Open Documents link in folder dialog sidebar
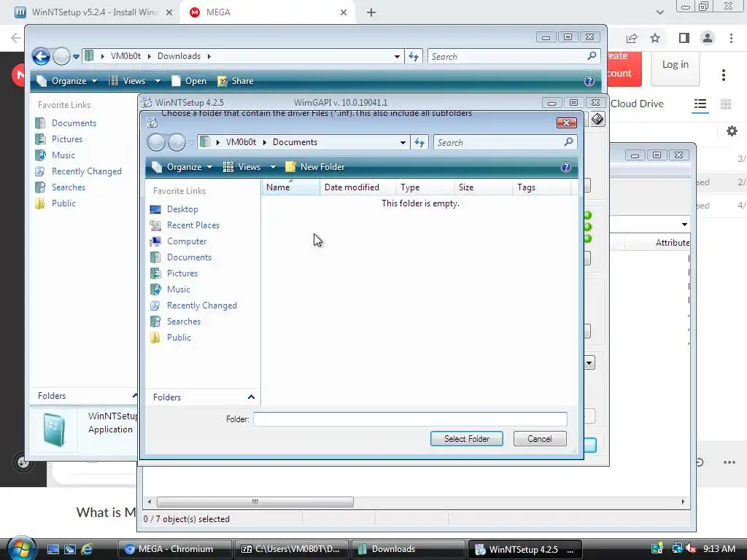 pyautogui.click(x=189, y=257)
